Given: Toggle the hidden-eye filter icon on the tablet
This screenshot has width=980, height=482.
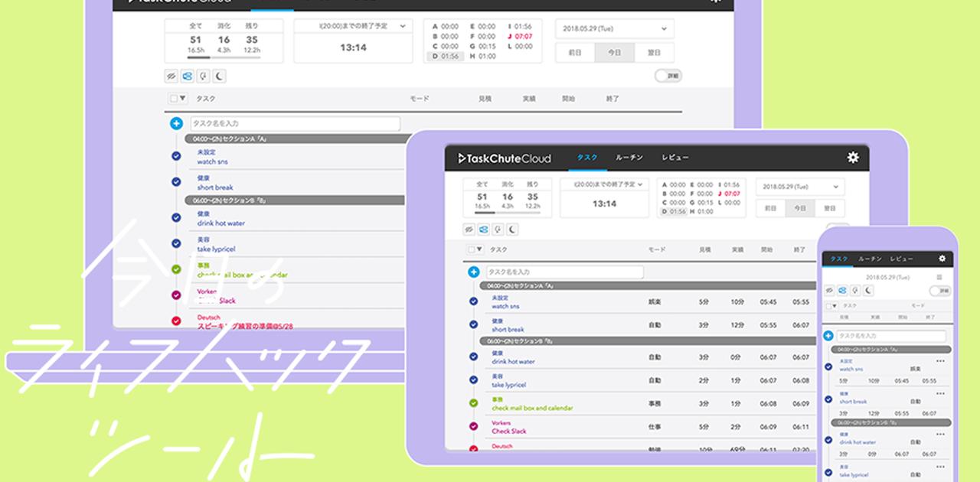Looking at the screenshot, I should [469, 230].
